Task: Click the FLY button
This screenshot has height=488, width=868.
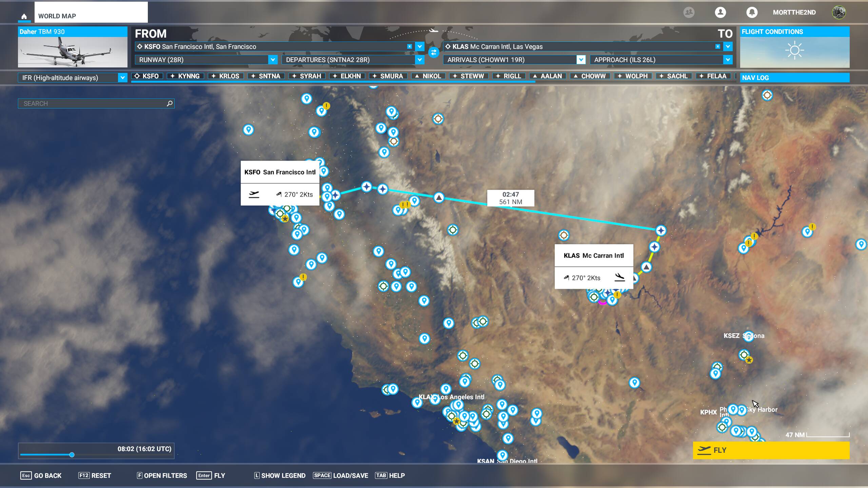Action: point(770,450)
